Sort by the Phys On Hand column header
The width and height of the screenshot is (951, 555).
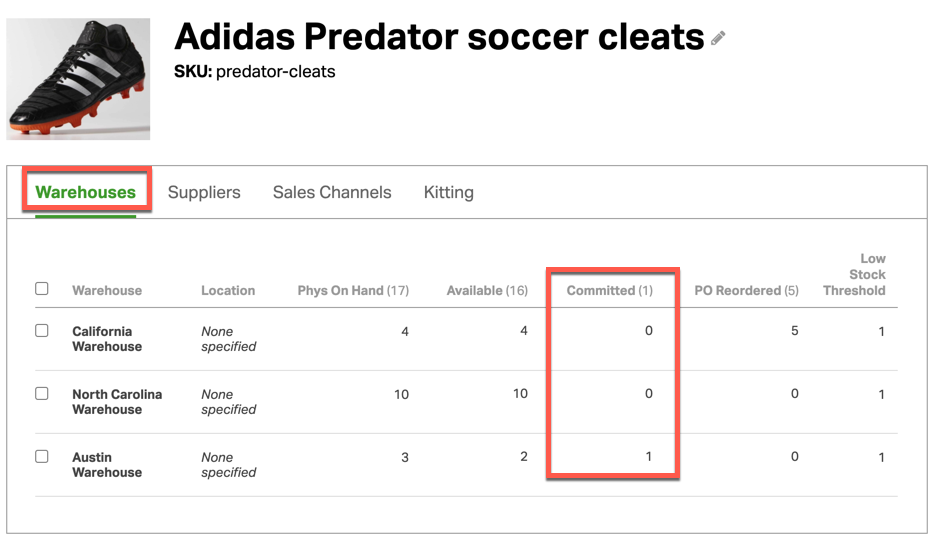pos(353,291)
